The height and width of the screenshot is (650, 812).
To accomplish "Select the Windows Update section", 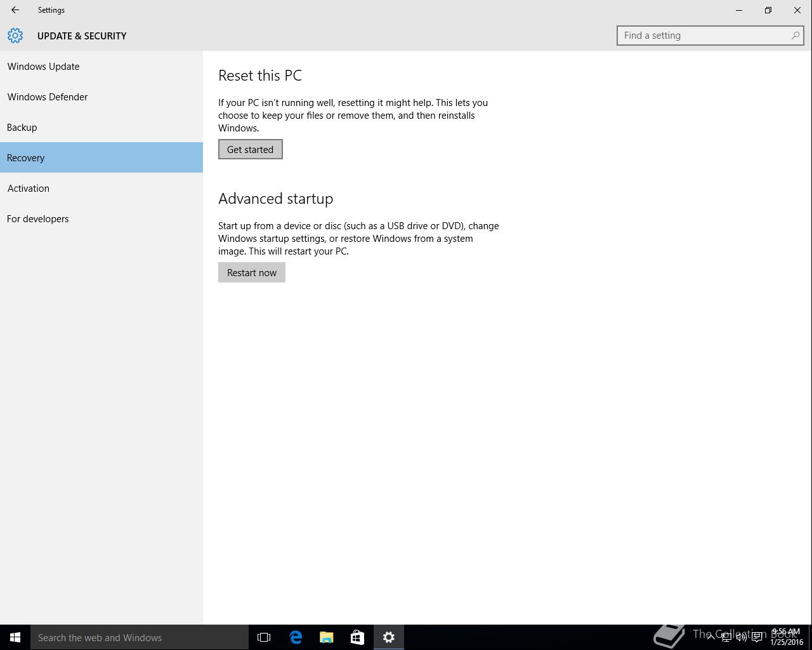I will [x=101, y=66].
